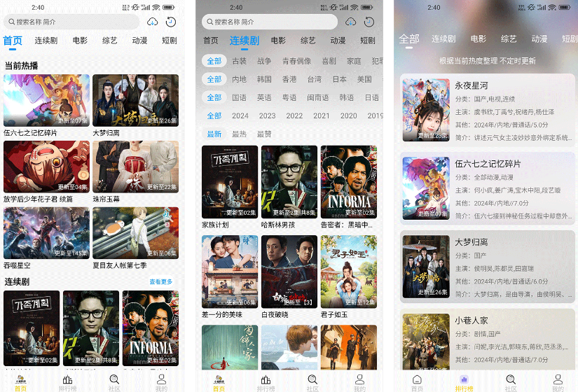This screenshot has width=578, height=392.
Task: Switch to 动漫 tab on first screen
Action: [139, 41]
